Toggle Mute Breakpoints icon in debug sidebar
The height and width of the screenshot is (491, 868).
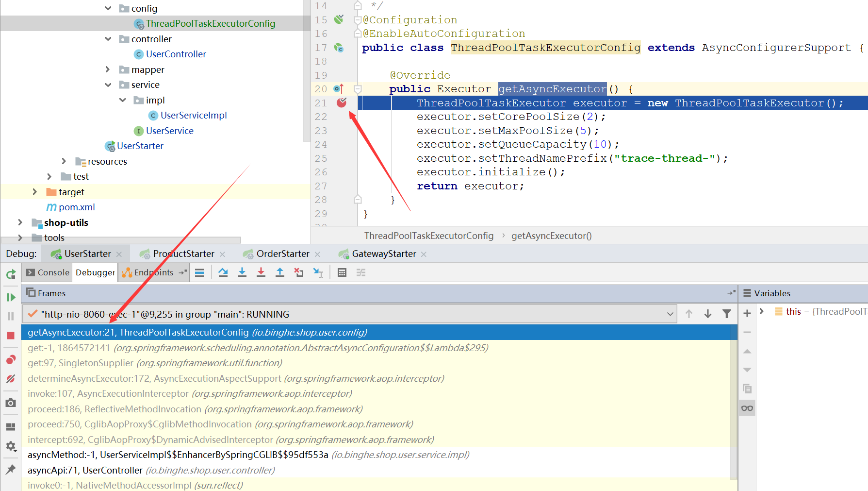tap(11, 379)
